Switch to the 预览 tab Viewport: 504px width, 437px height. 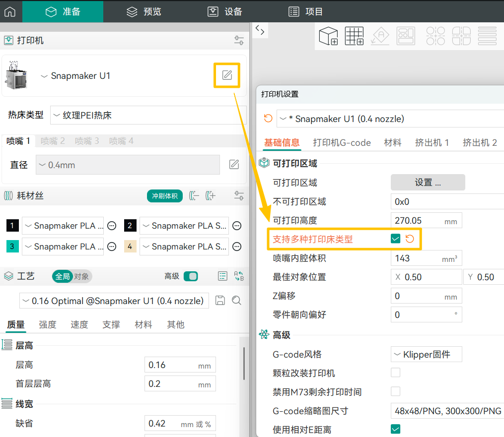coord(143,10)
